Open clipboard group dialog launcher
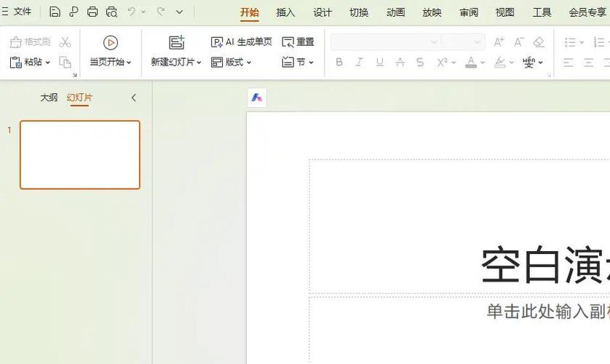 click(x=75, y=75)
